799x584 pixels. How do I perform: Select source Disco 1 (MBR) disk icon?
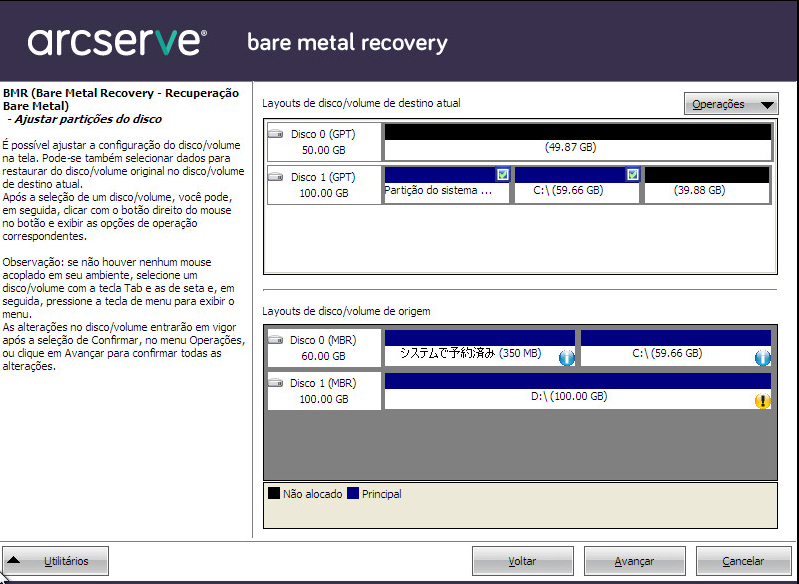pyautogui.click(x=276, y=383)
